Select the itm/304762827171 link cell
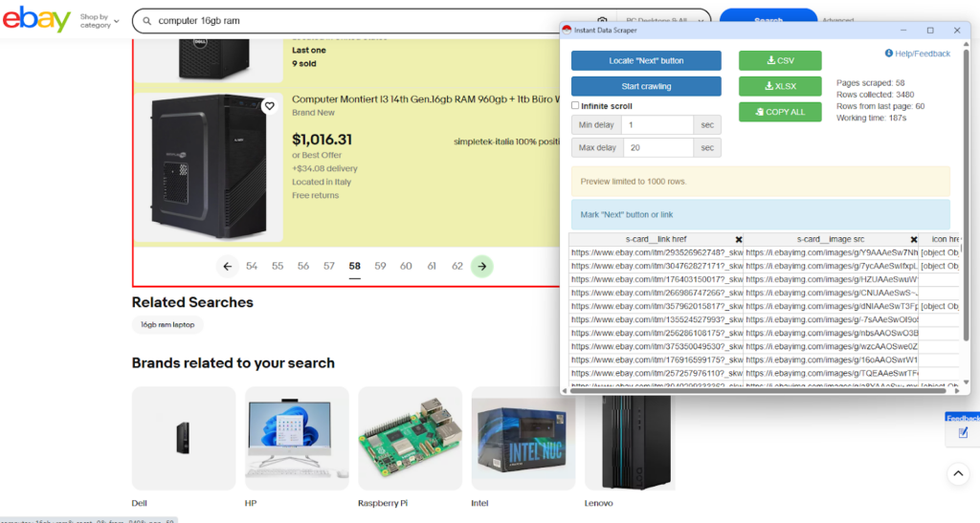The width and height of the screenshot is (980, 523). pos(657,266)
